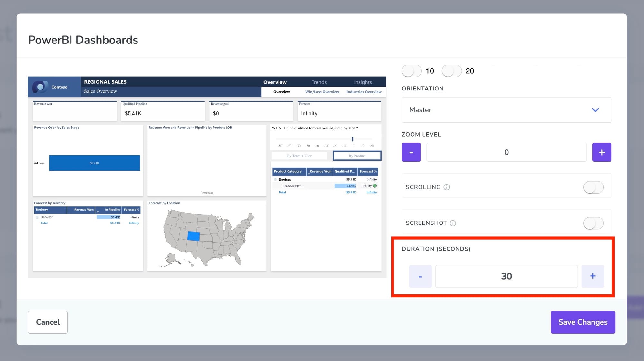The width and height of the screenshot is (644, 361).
Task: Click the Scrolling info icon
Action: tap(447, 187)
